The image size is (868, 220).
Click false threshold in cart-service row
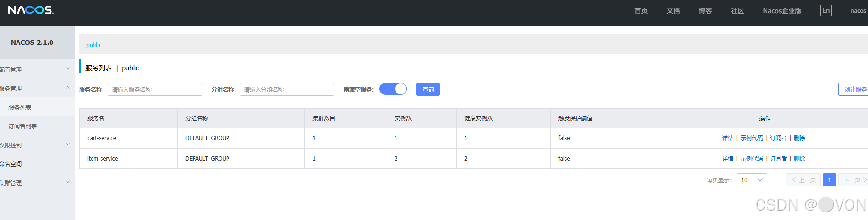point(564,138)
